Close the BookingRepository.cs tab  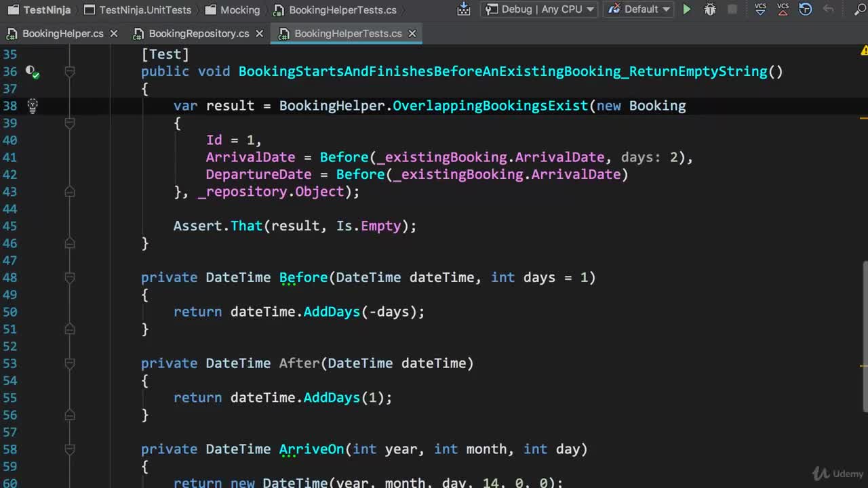click(259, 33)
